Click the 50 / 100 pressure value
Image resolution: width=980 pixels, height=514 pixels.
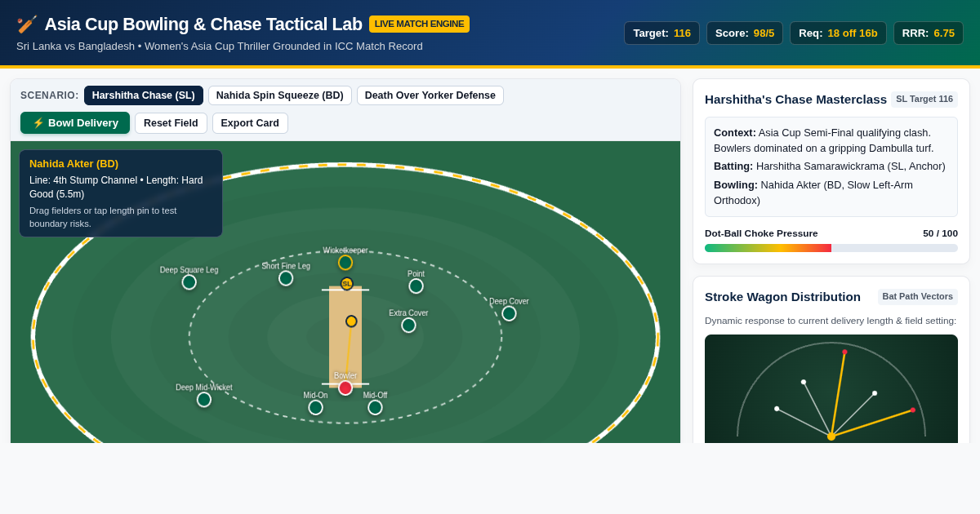coord(940,233)
